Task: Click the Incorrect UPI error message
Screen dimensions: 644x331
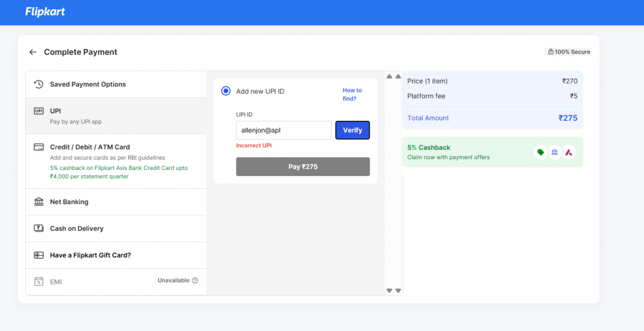Action: pyautogui.click(x=253, y=145)
